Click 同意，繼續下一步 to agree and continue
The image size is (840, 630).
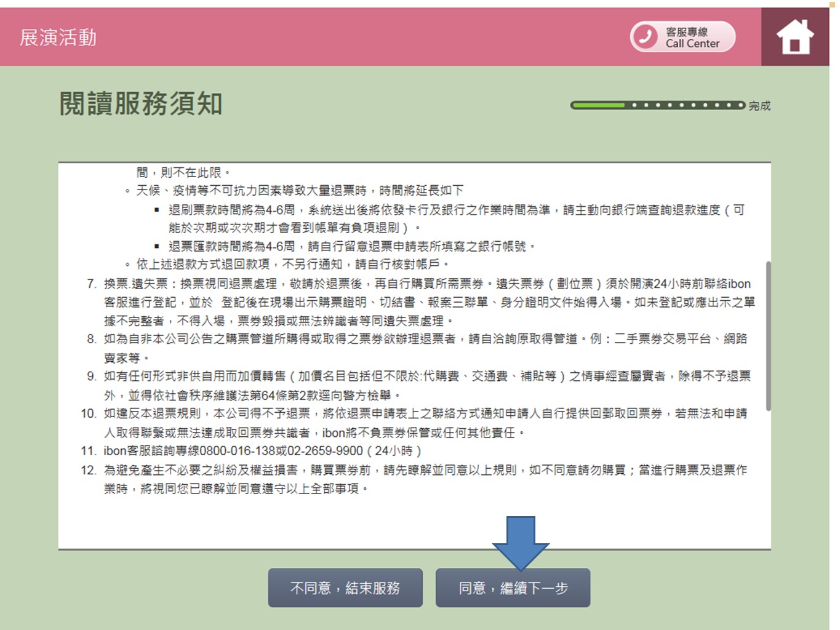pos(513,588)
